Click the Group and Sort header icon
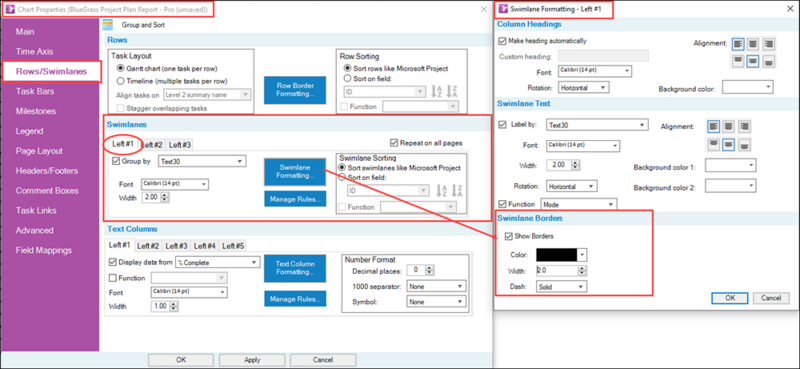The height and width of the screenshot is (369, 800). pos(108,24)
